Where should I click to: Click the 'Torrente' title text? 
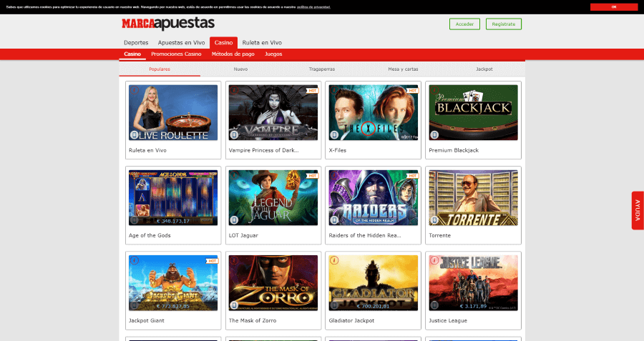[440, 235]
